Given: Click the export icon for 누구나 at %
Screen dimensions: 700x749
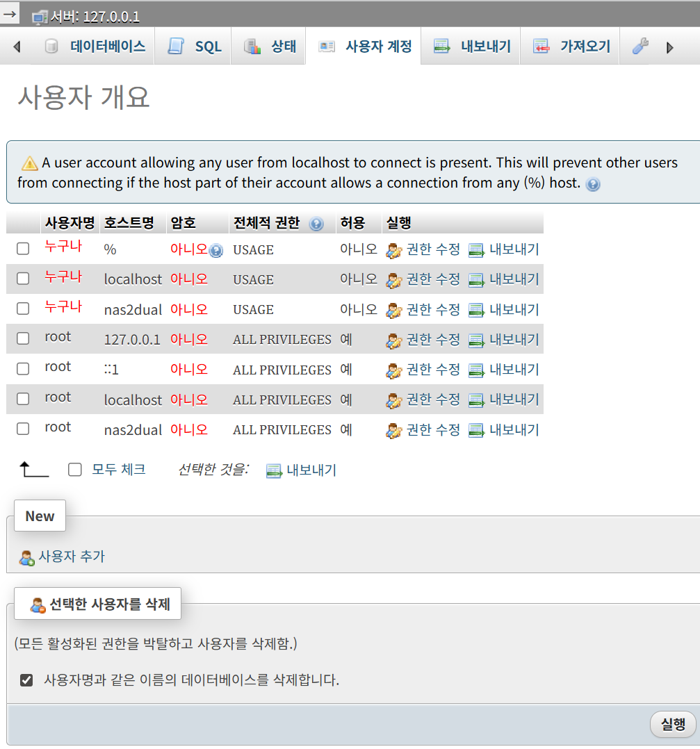Looking at the screenshot, I should (477, 249).
